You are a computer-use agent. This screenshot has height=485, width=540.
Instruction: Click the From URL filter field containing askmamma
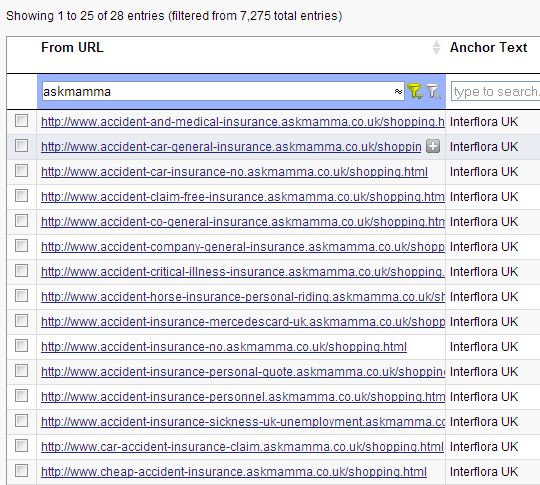point(223,91)
